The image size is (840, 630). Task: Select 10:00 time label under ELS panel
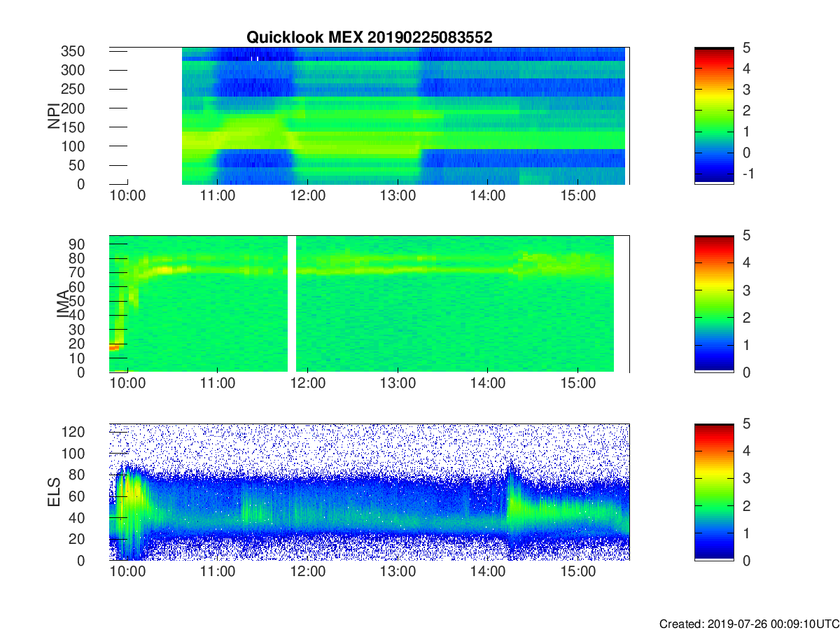pyautogui.click(x=127, y=573)
